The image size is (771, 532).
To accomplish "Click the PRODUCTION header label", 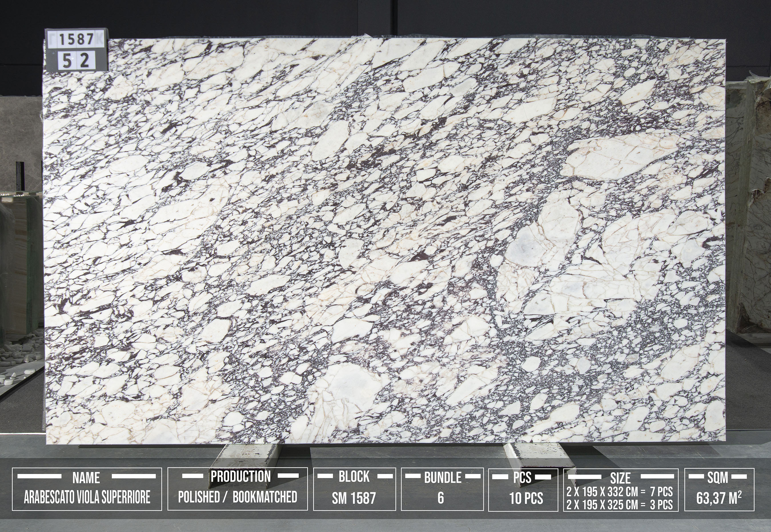I will point(240,476).
